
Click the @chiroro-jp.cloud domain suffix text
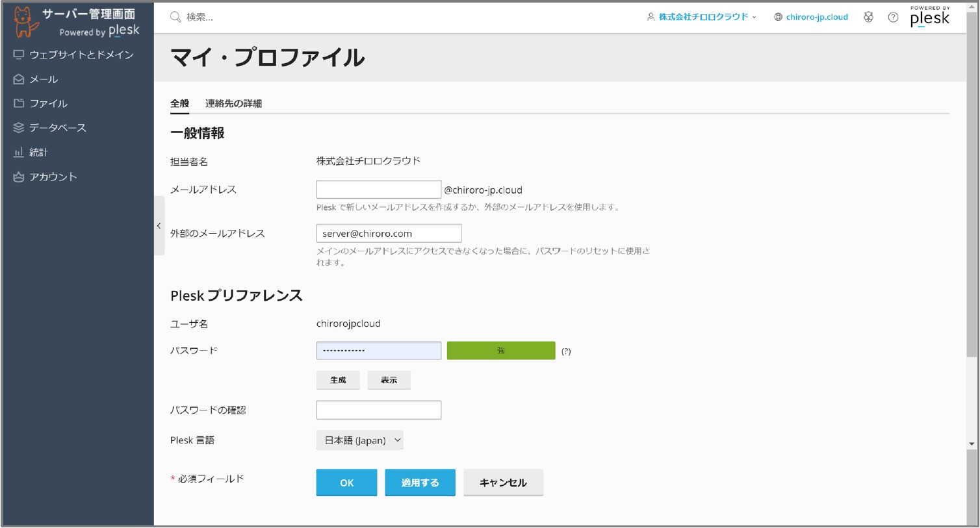click(x=483, y=190)
